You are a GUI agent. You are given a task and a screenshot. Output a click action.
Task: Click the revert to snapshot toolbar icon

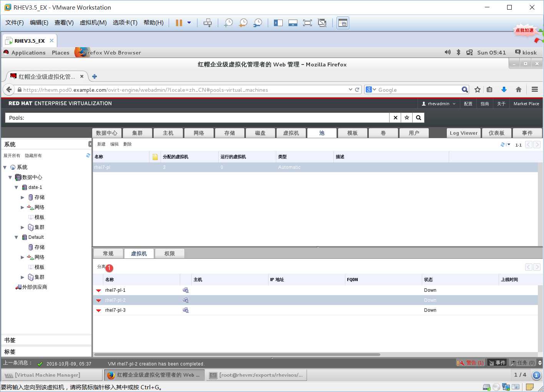pos(243,23)
